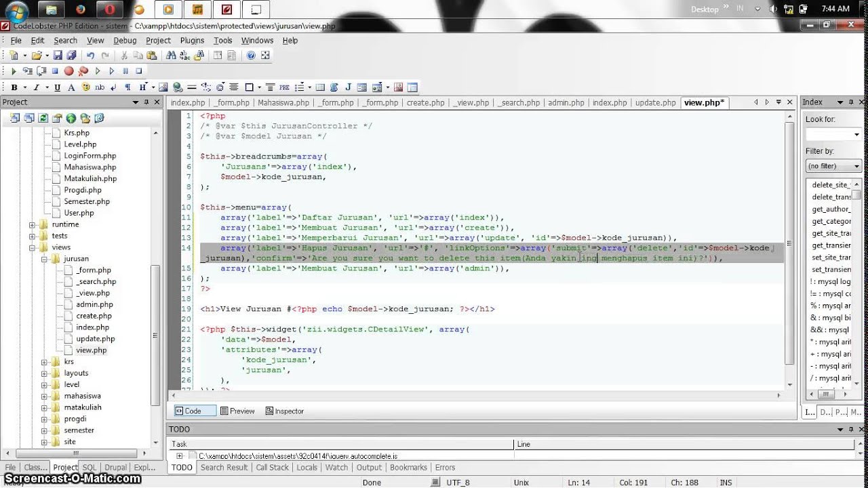868x488 pixels.
Task: Expand the mahasiswa folder node
Action: 44,396
